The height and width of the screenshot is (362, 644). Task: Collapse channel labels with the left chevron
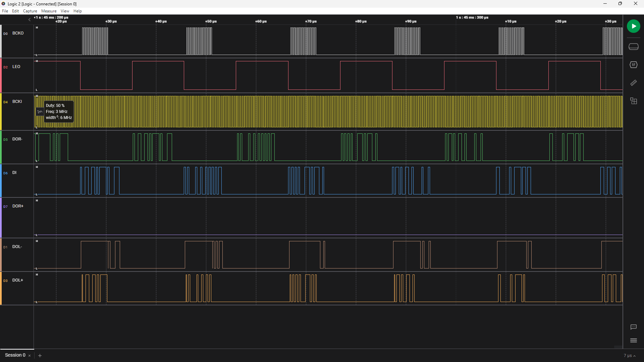click(30, 19)
